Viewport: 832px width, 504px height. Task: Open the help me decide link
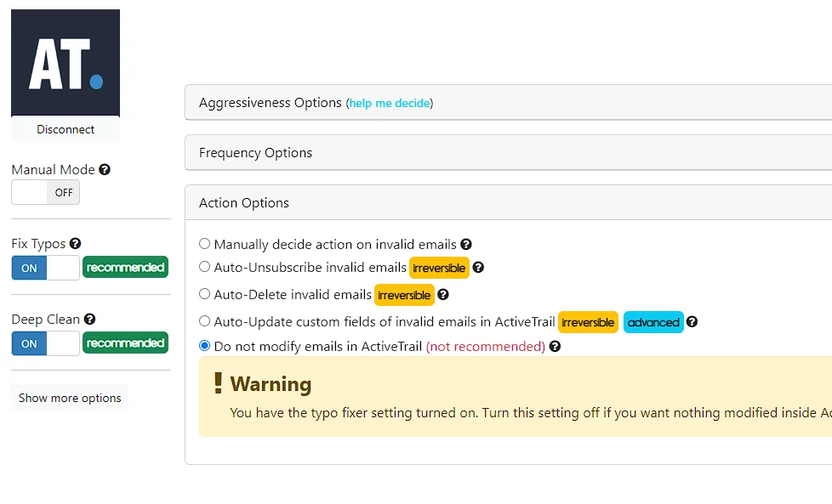tap(390, 104)
